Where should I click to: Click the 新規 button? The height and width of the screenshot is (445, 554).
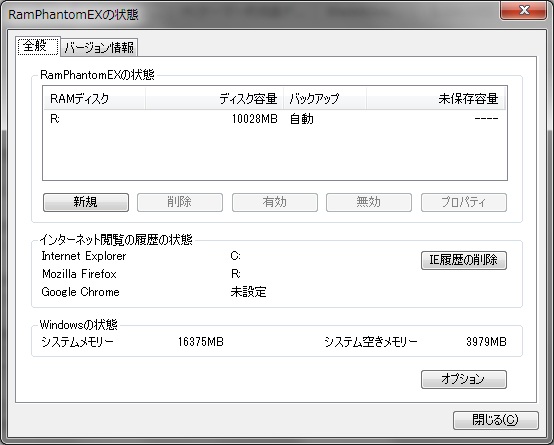[86, 202]
